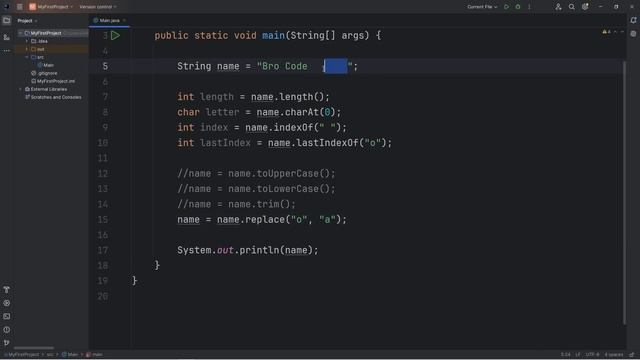Click the MyFirstProject project icon badge

(x=32, y=7)
